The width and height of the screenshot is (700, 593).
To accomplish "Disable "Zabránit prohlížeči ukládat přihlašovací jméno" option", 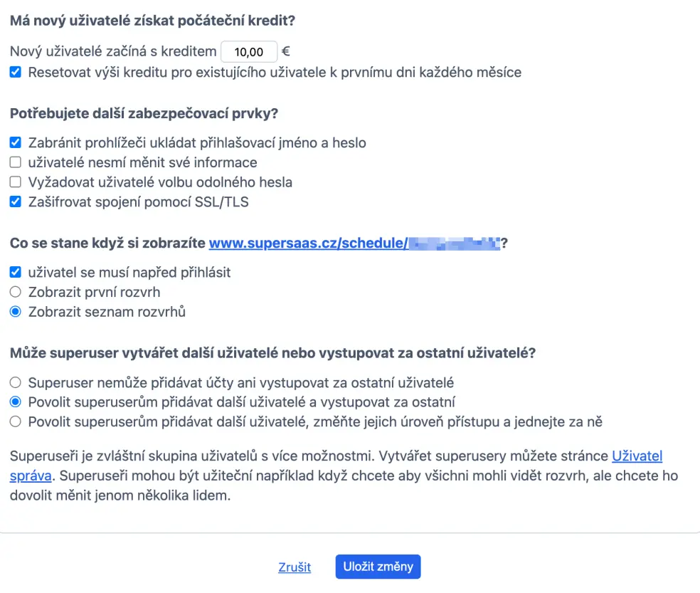I will pos(15,142).
